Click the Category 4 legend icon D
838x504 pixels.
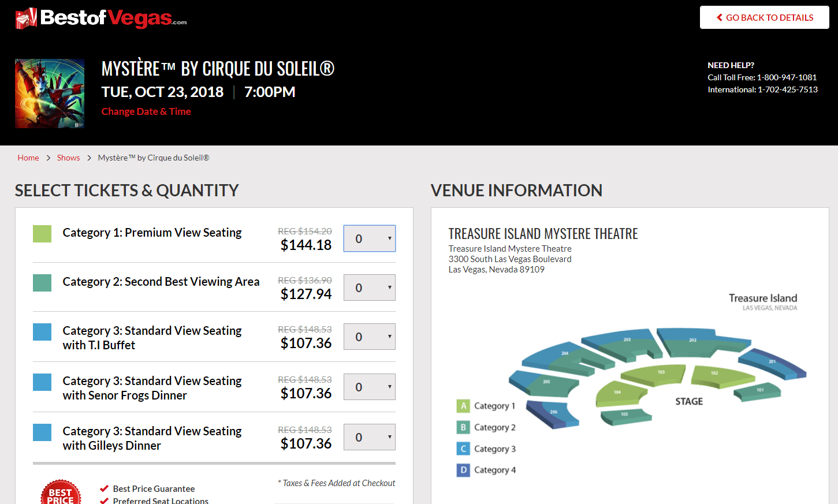[x=463, y=470]
